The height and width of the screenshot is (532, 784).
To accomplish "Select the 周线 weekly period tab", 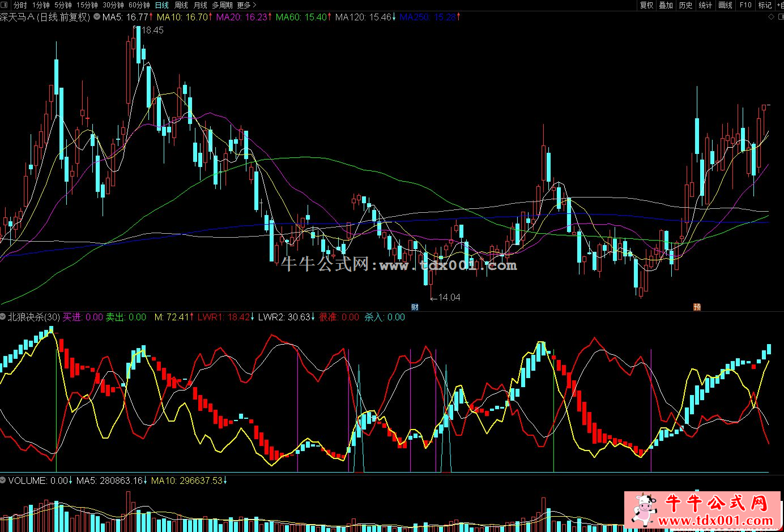I will point(181,5).
